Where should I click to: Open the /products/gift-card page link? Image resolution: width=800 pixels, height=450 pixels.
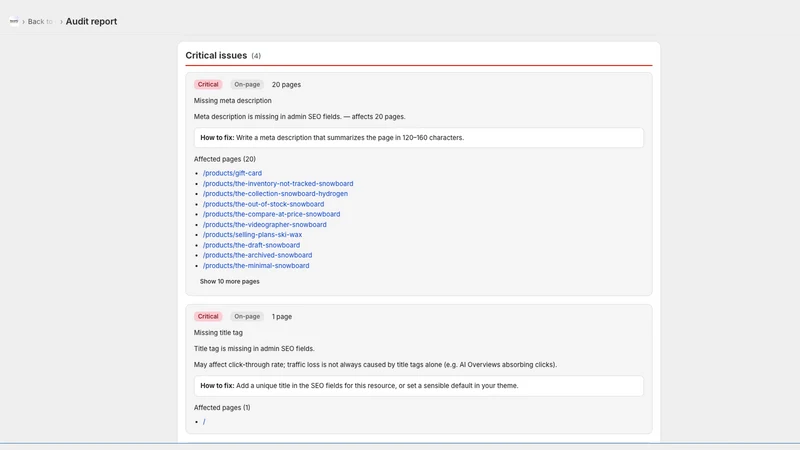point(232,173)
